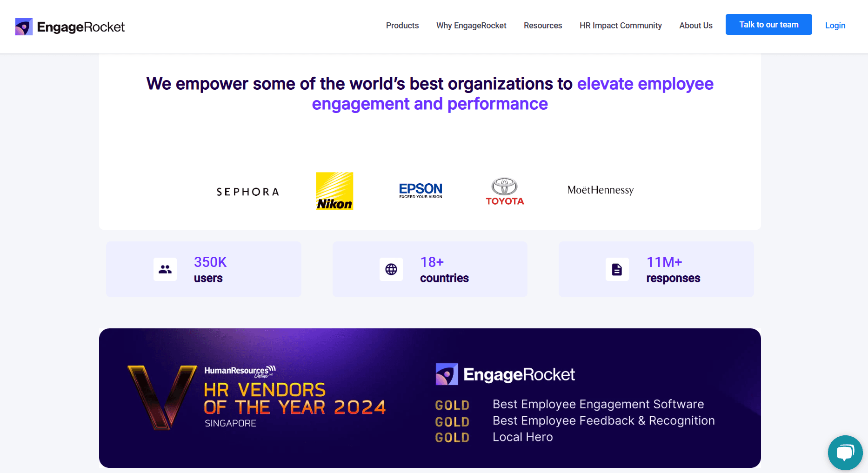Click the '18+' countries figure

pos(432,262)
